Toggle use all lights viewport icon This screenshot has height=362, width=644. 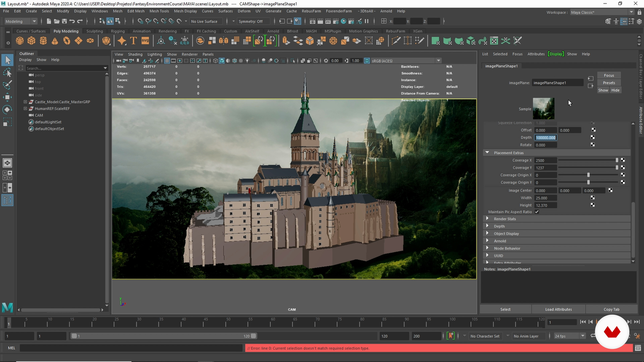tap(247, 61)
